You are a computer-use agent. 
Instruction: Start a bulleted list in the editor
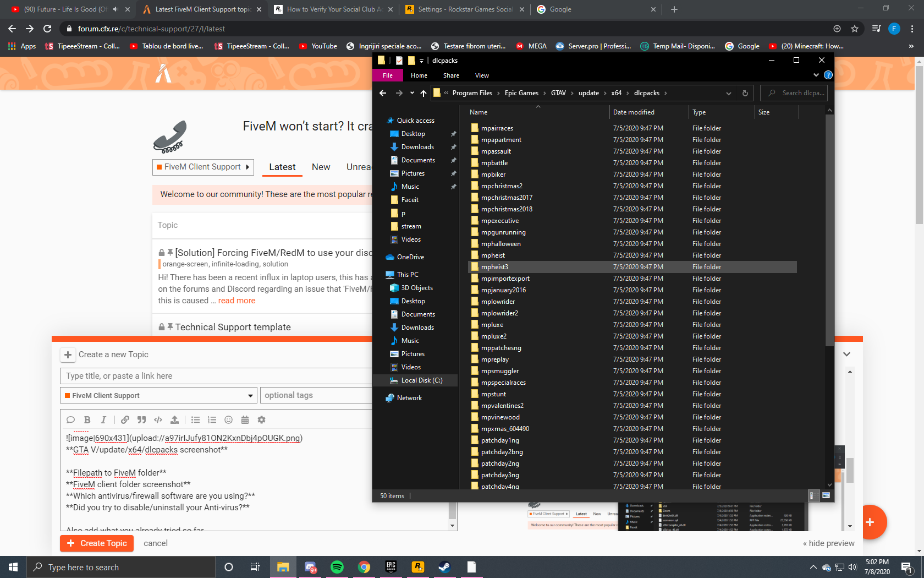click(x=195, y=420)
